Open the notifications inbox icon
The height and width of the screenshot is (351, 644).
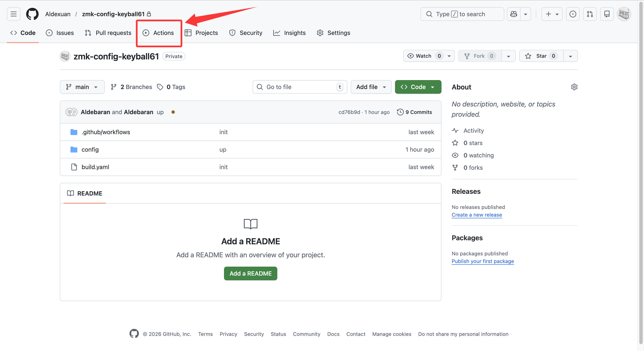point(607,14)
